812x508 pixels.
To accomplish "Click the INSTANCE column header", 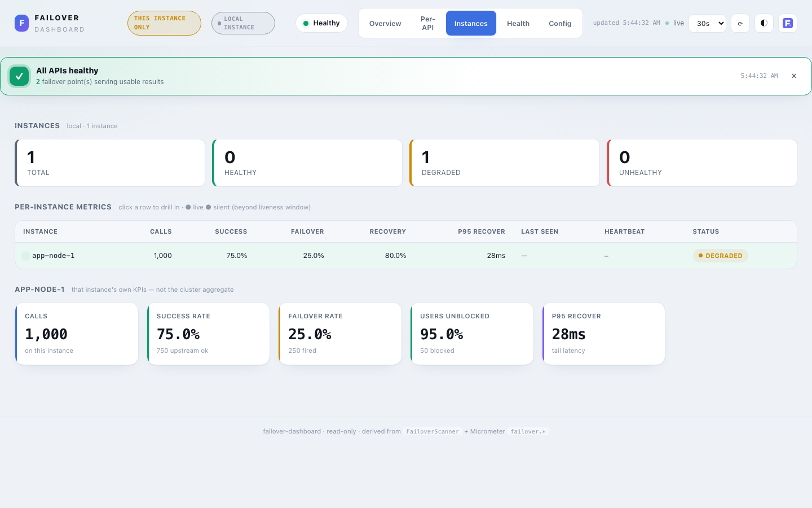I will point(40,231).
